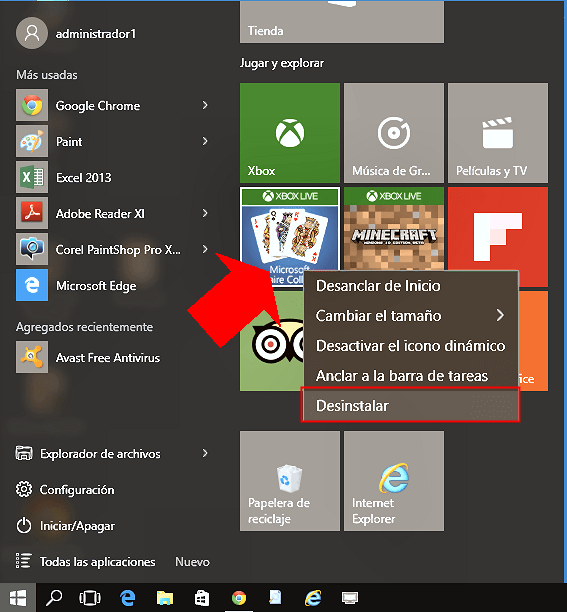567x612 pixels.
Task: Click the Agregados recientemente heading
Action: tap(84, 327)
